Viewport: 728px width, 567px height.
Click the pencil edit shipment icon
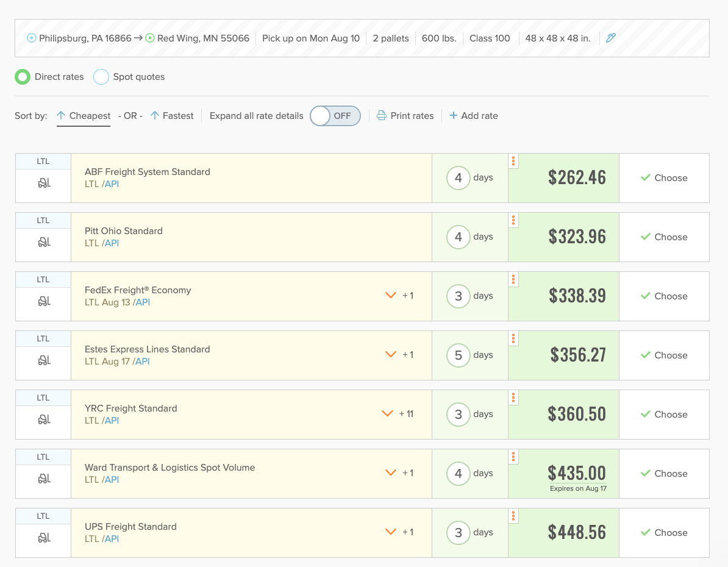[x=610, y=38]
